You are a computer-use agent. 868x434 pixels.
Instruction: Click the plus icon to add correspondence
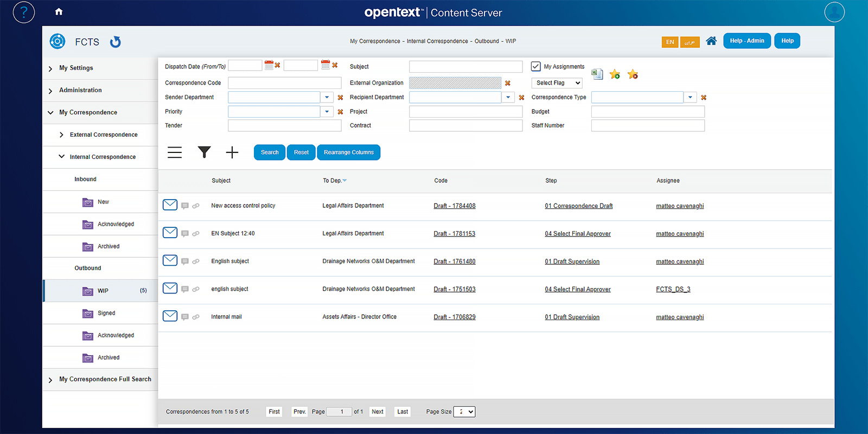coord(232,152)
